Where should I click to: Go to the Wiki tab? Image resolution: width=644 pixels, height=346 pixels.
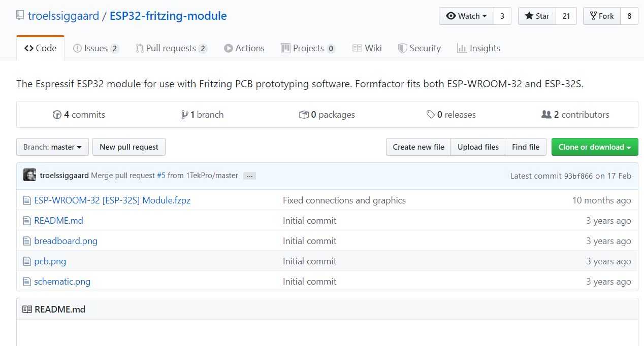367,48
